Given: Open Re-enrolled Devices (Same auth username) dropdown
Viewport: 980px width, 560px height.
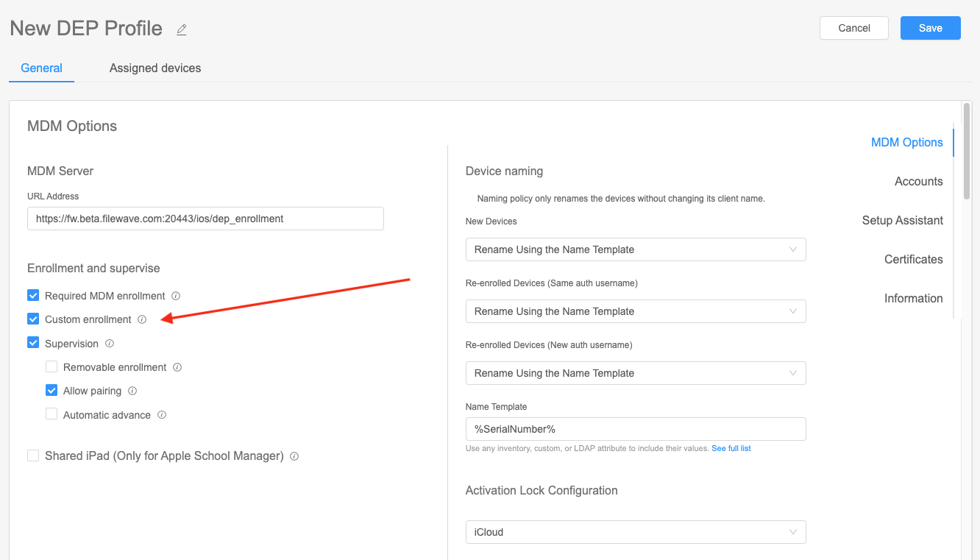Looking at the screenshot, I should point(636,311).
